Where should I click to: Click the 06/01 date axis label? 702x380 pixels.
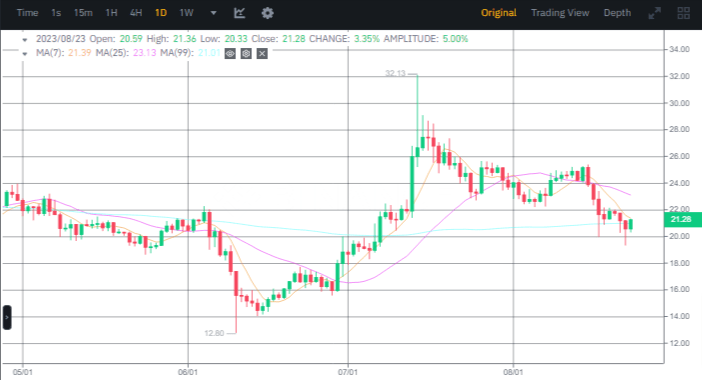(188, 372)
